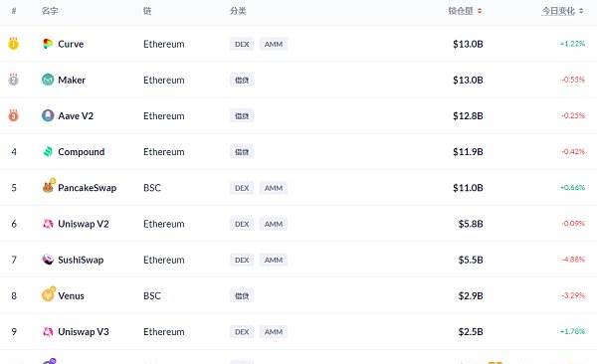Click the 分类 column header

click(x=238, y=11)
